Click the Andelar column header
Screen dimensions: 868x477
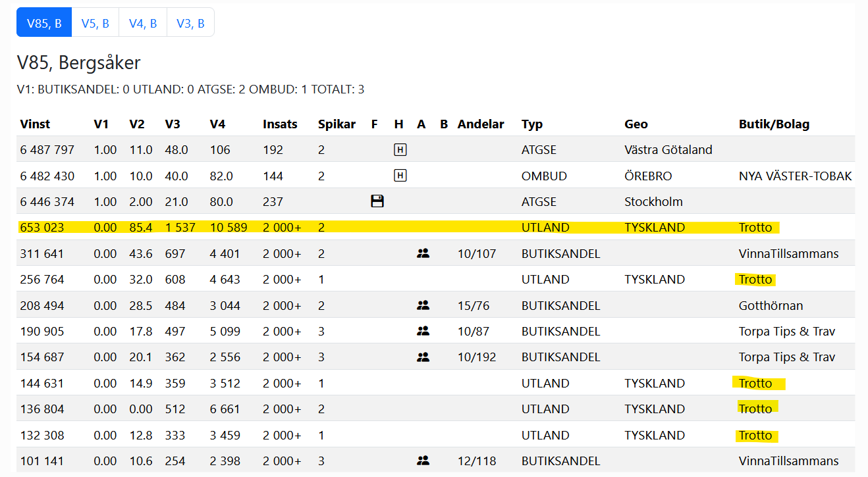pos(481,124)
